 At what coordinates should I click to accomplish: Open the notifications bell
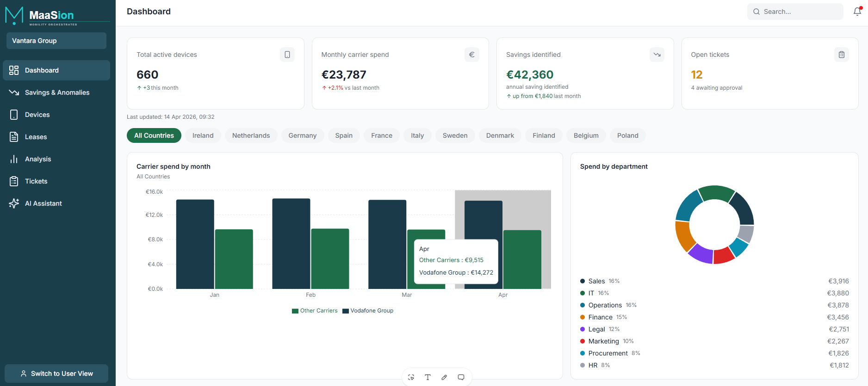(857, 12)
